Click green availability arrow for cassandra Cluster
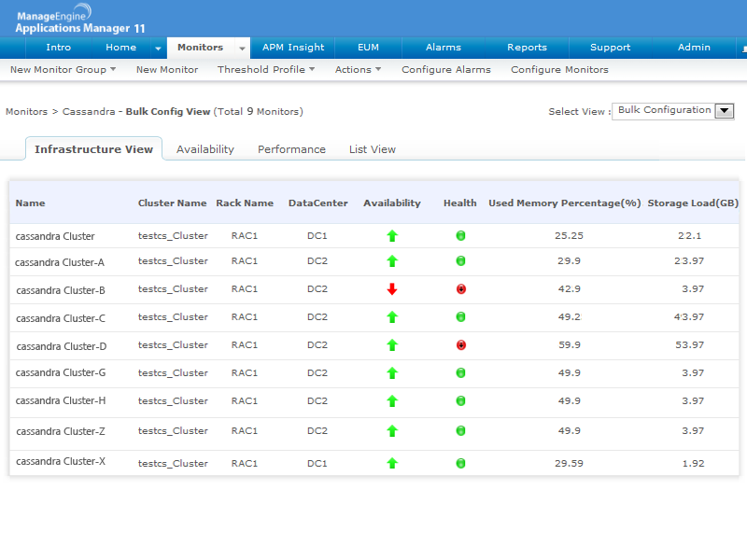747x560 pixels. pyautogui.click(x=392, y=236)
